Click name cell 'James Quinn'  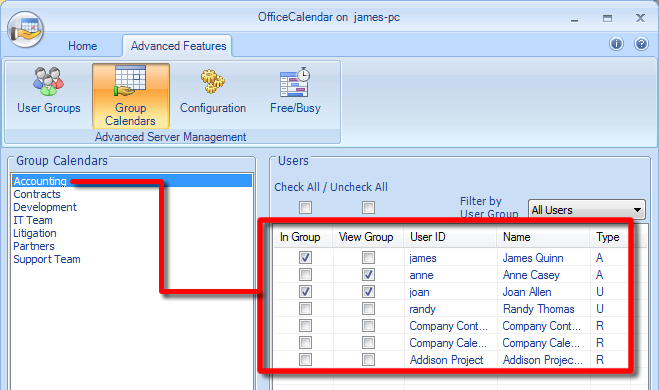tap(533, 258)
